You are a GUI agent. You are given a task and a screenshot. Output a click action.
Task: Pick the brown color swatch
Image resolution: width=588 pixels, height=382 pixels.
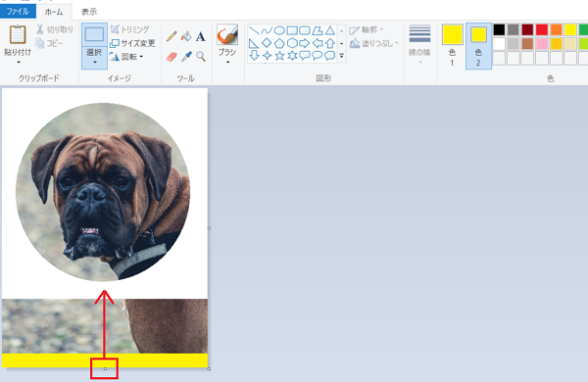527,43
